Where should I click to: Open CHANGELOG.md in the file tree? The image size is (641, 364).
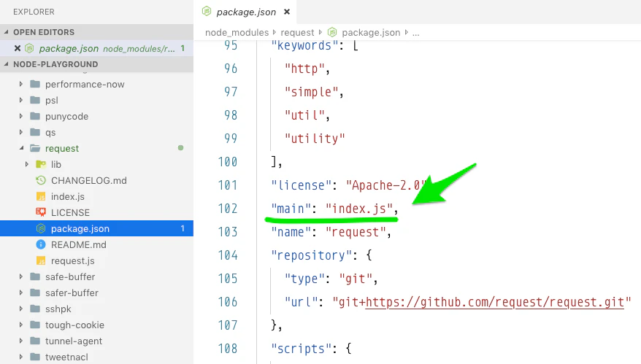coord(89,180)
